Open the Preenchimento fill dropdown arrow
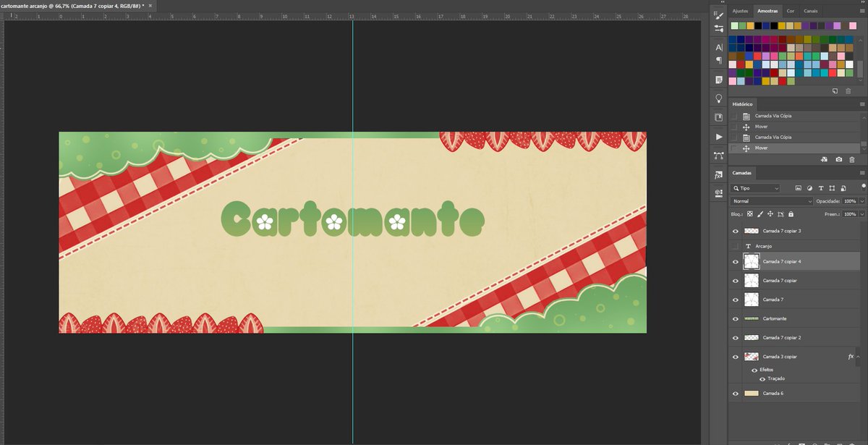Screen dimensions: 868x445 tap(861, 214)
